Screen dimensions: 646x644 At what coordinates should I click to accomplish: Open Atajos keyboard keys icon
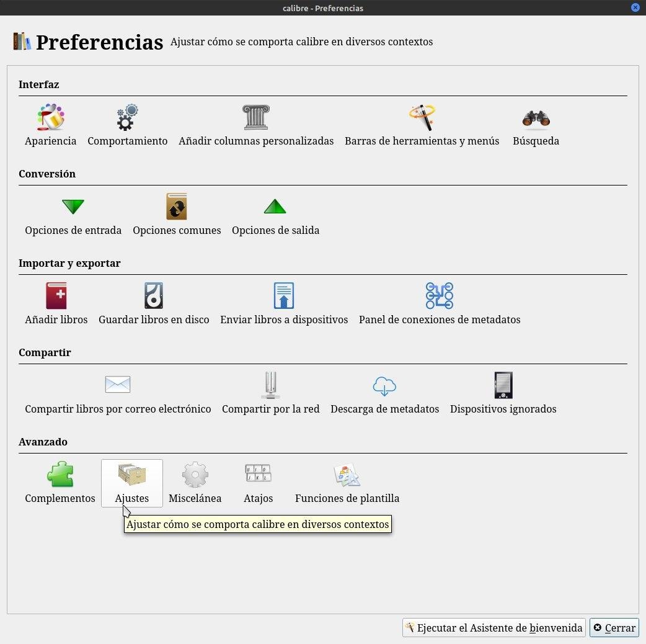tap(259, 473)
